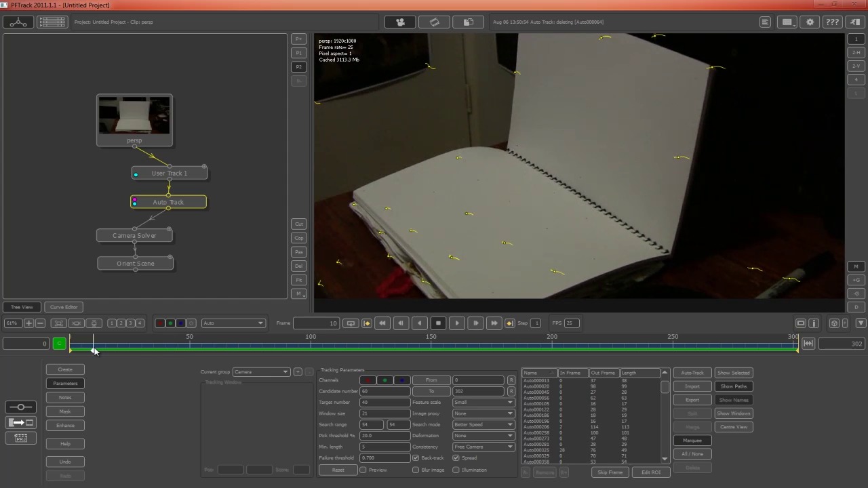868x488 pixels.
Task: Jump to the first frame button
Action: point(382,323)
